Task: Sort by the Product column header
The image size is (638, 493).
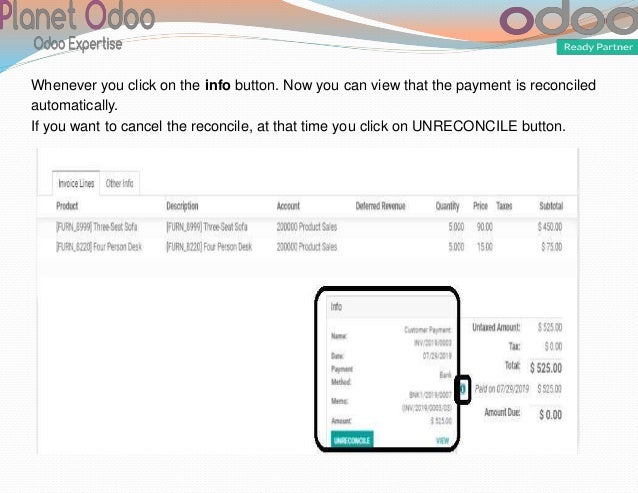Action: coord(67,206)
